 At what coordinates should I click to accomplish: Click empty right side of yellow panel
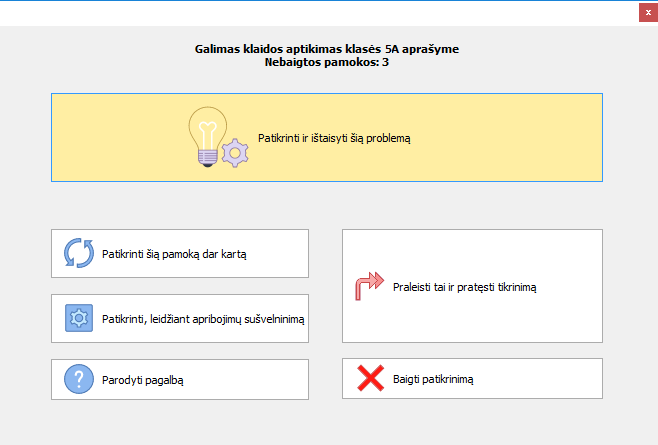click(x=520, y=138)
